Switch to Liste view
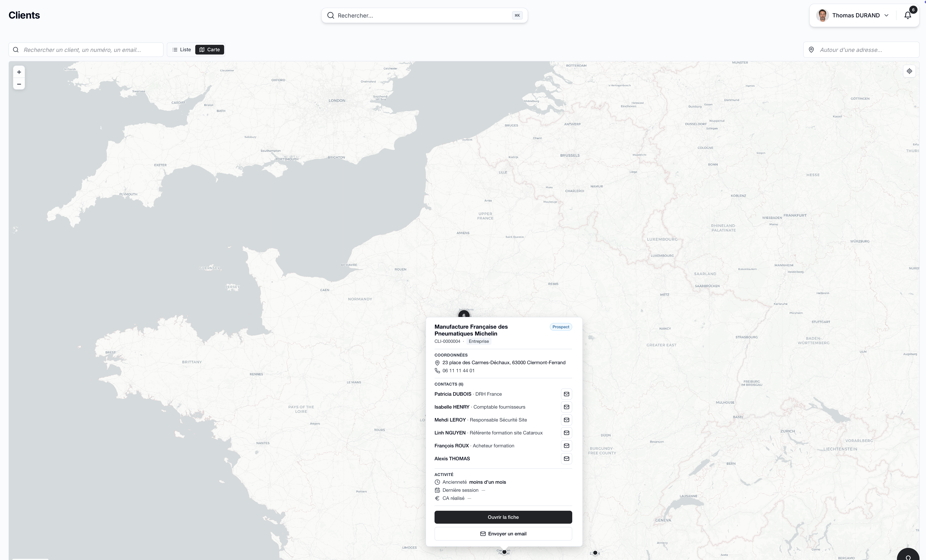This screenshot has width=926, height=560. [x=182, y=50]
